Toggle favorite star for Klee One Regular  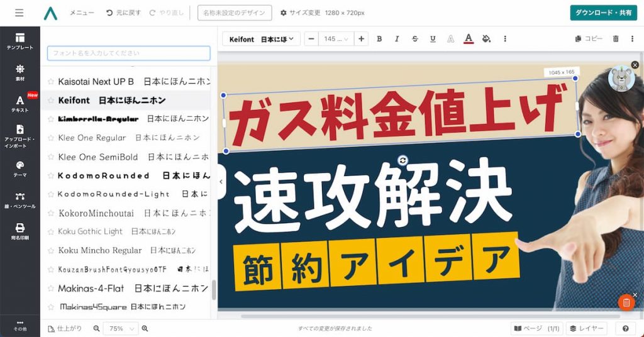(51, 138)
